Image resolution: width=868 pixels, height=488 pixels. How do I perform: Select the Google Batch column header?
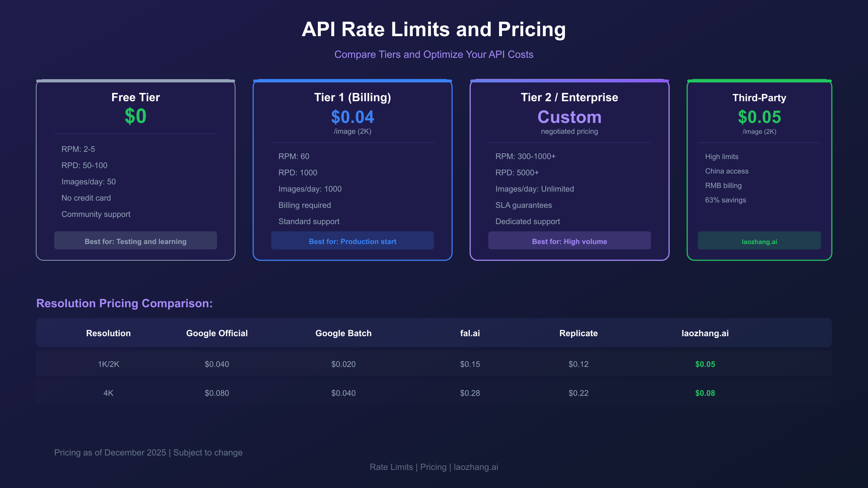(344, 333)
